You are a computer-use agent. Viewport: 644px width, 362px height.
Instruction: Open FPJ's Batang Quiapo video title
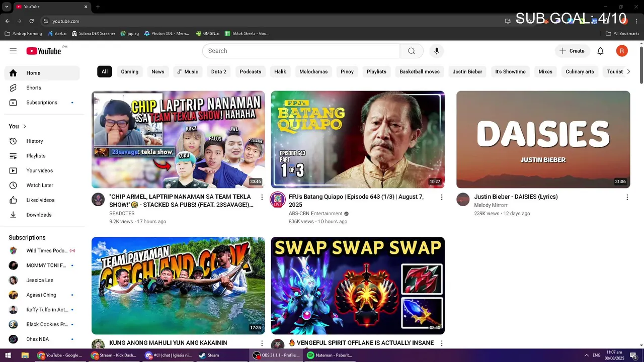coord(356,201)
